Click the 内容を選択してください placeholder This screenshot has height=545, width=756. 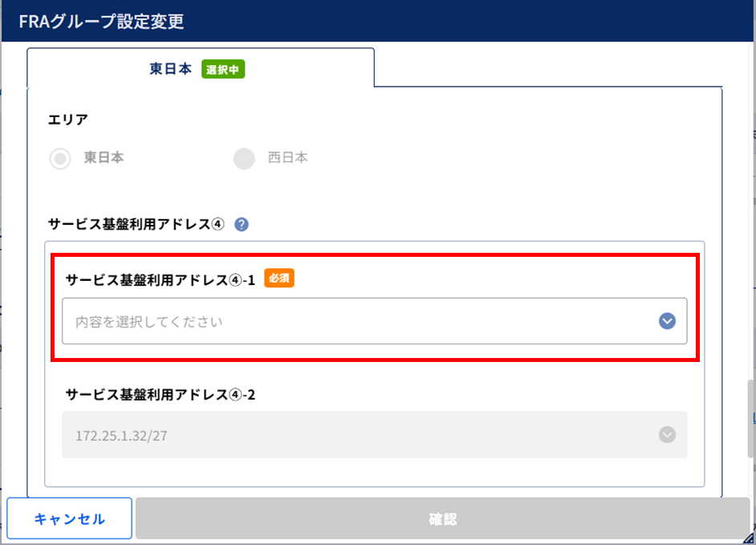click(149, 322)
